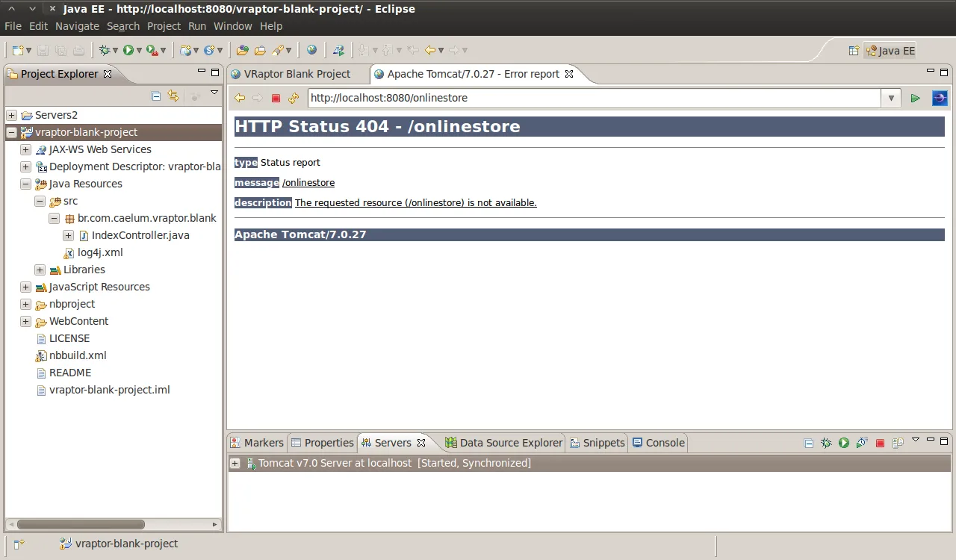Start the server with green play in Servers view

coord(844,443)
